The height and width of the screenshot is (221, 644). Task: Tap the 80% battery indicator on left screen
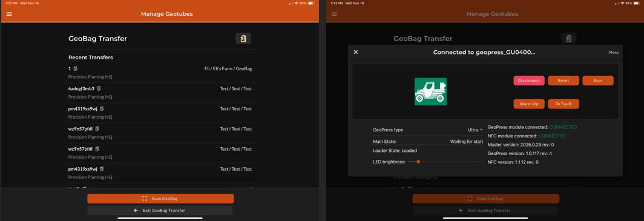click(x=307, y=3)
